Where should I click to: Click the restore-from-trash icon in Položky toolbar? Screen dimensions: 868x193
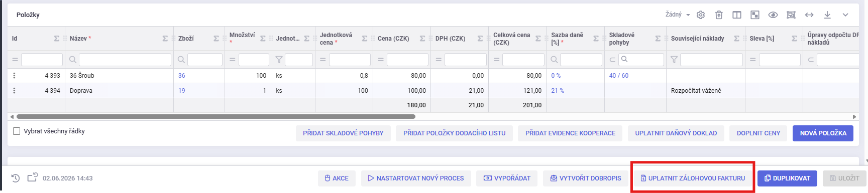click(719, 15)
